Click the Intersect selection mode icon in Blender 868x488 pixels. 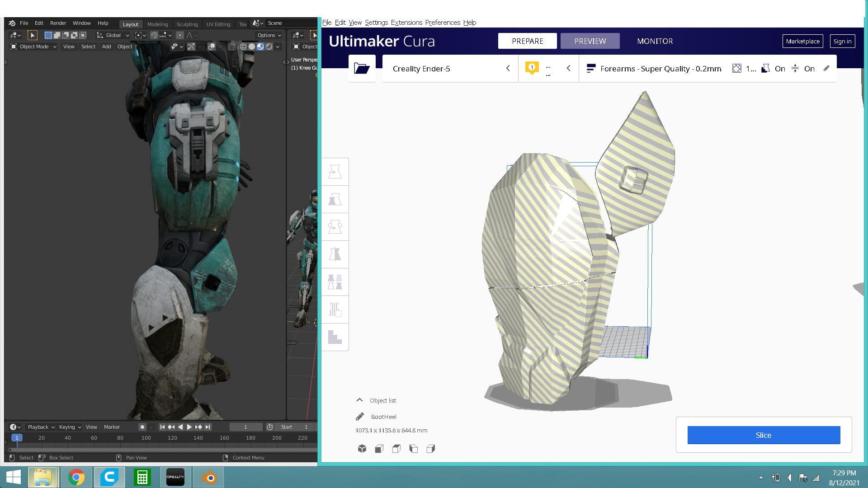(83, 35)
